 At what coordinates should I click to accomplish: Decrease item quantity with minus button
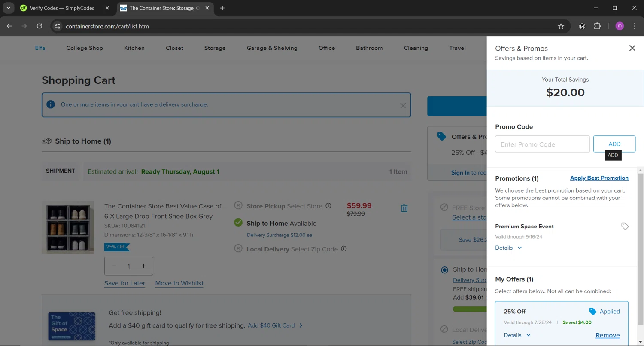click(114, 266)
